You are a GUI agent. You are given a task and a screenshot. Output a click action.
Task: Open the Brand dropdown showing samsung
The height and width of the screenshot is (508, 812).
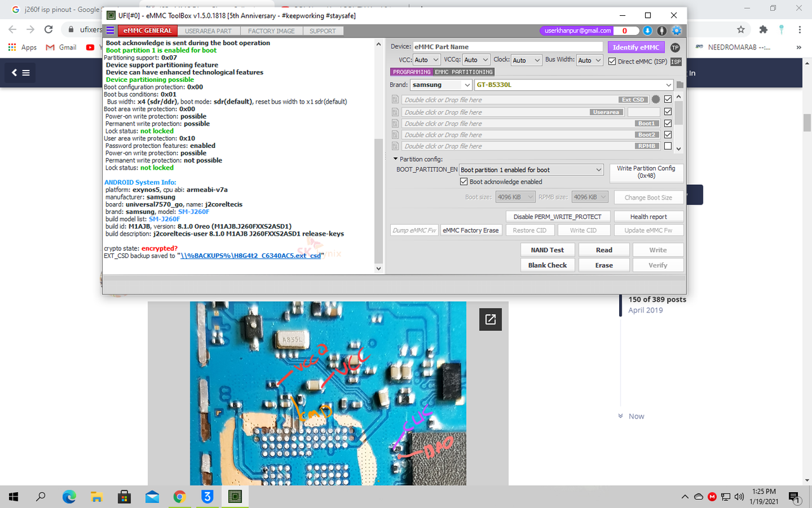(440, 85)
